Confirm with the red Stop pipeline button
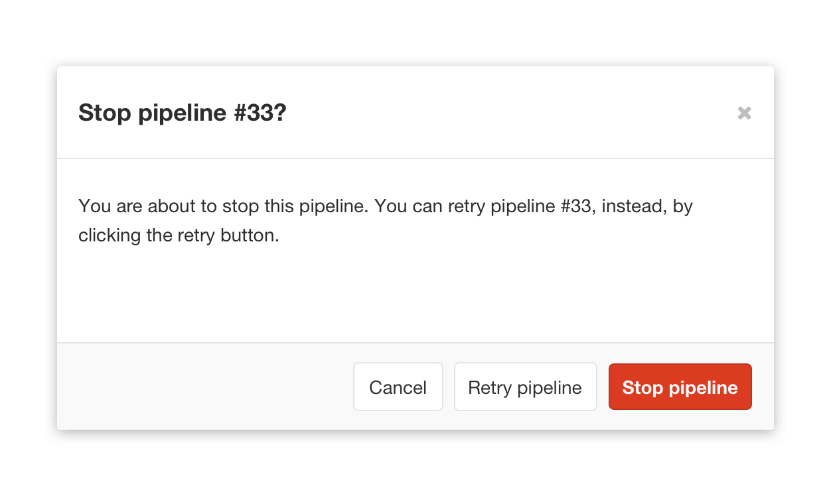This screenshot has height=504, width=831. coord(680,387)
